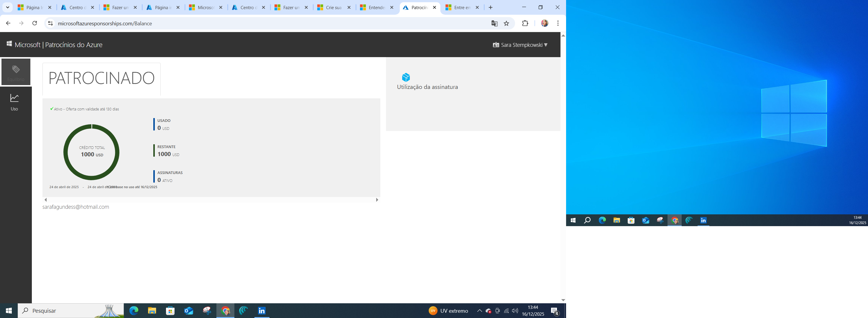868x318 pixels.
Task: Click the right carousel arrow below the chart
Action: 377,200
